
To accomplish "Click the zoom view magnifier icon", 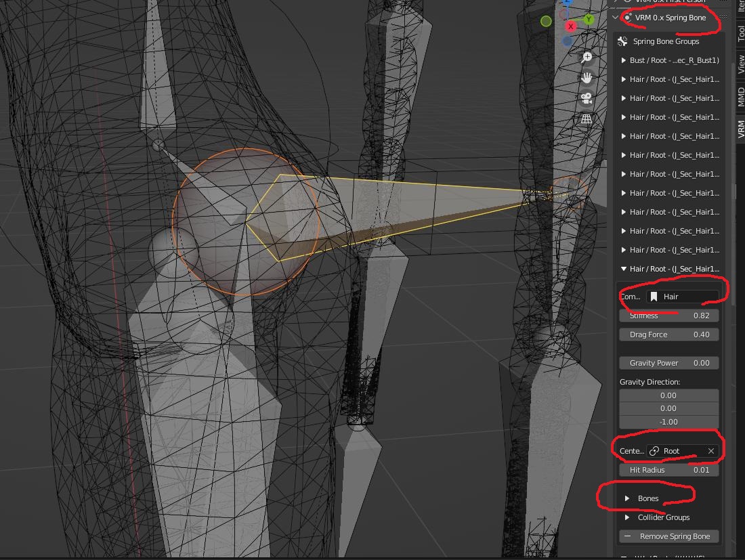I will [x=587, y=58].
